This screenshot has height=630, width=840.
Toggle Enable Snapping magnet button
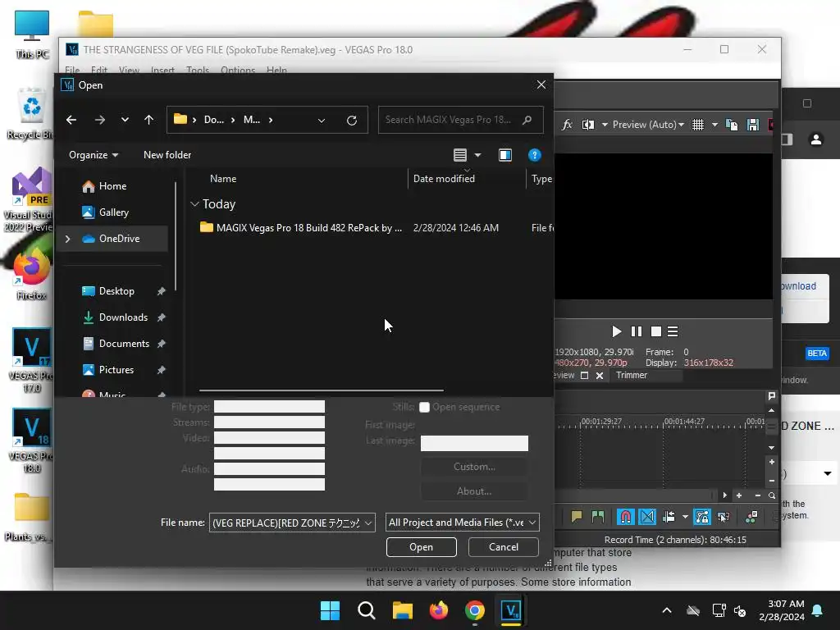pos(625,517)
